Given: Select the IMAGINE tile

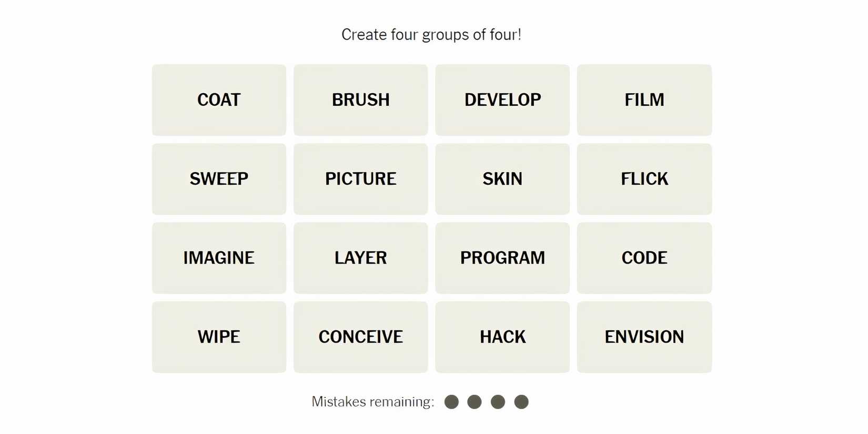Looking at the screenshot, I should [x=219, y=258].
